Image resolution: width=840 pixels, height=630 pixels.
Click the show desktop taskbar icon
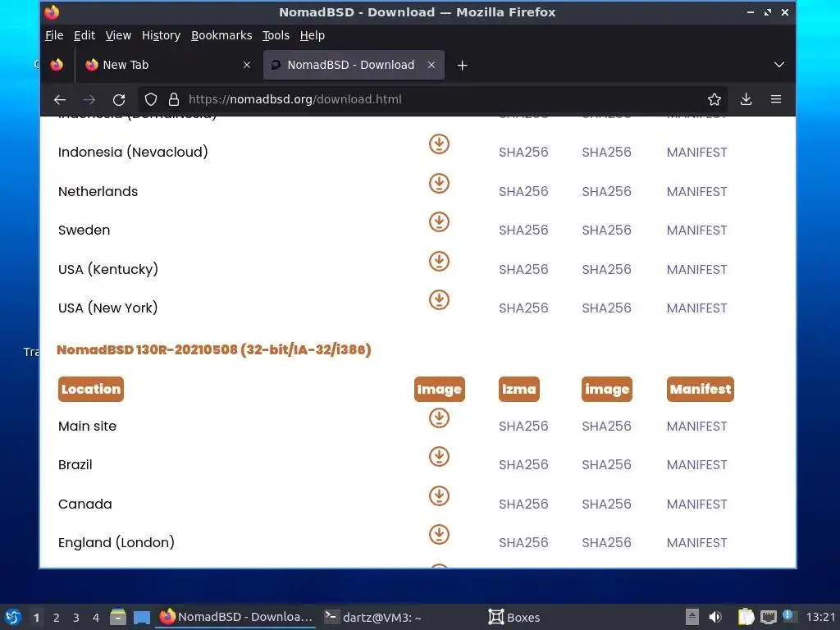coord(141,617)
